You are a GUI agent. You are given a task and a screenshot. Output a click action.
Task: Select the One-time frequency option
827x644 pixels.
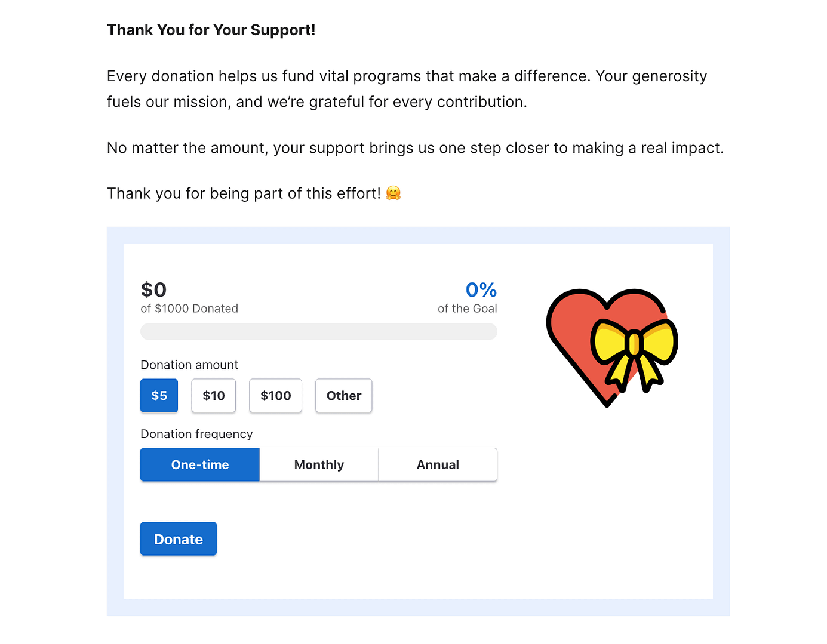click(x=199, y=464)
